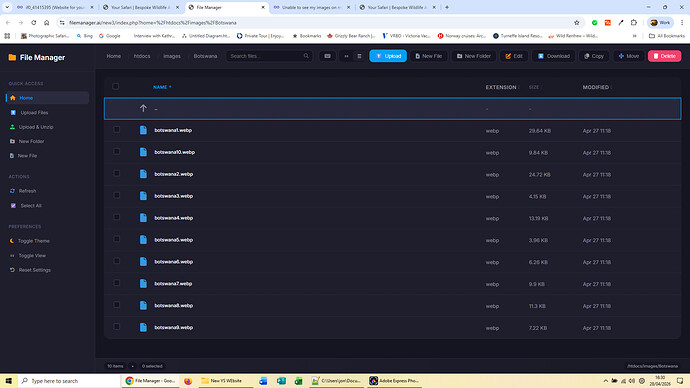Click the browser reload icon
Image resolution: width=690 pixels, height=388 pixels.
33,22
